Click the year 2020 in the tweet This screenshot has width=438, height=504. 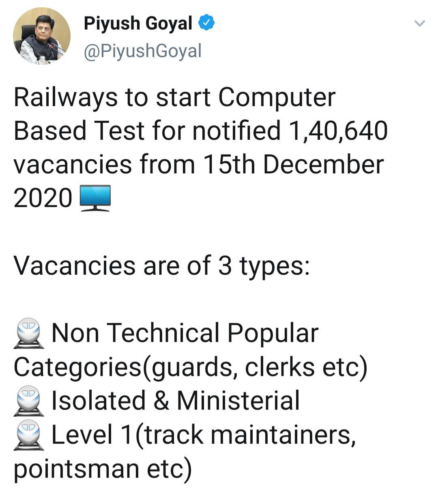[x=43, y=199]
